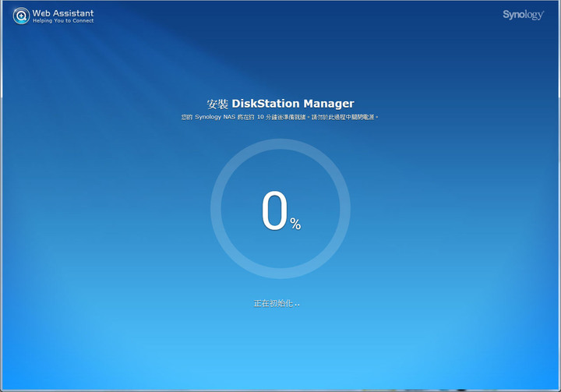Click the circular installation progress ring
The image size is (561, 392).
point(280,209)
